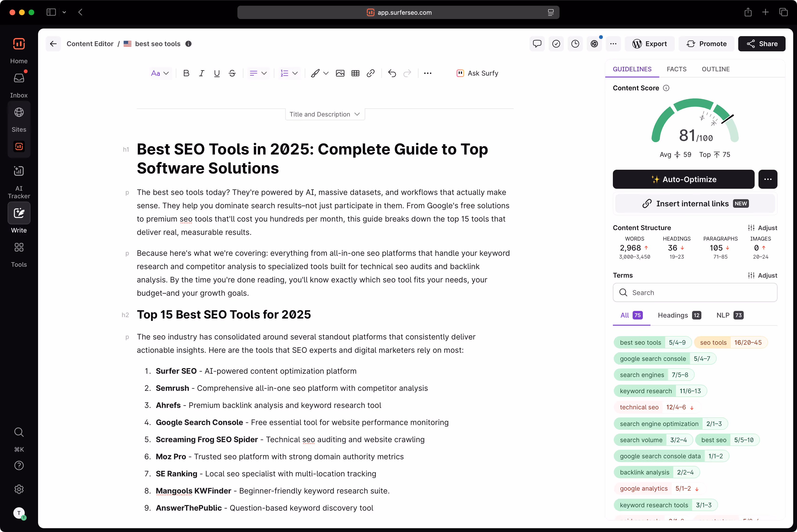The image size is (797, 532).
Task: Open the comments panel
Action: point(537,44)
